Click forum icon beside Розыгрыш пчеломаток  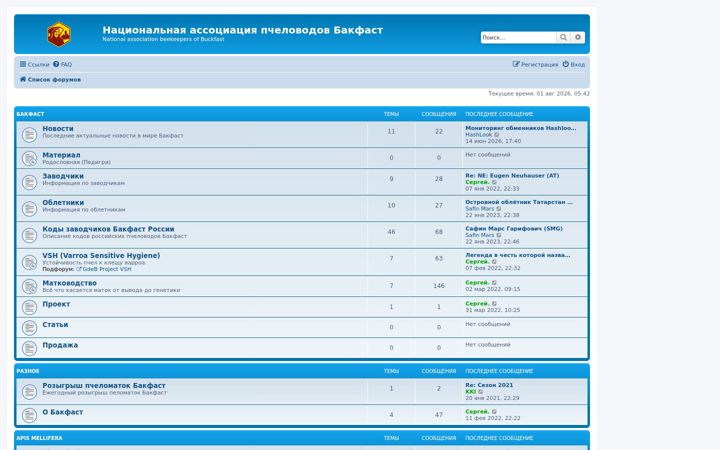(x=29, y=392)
